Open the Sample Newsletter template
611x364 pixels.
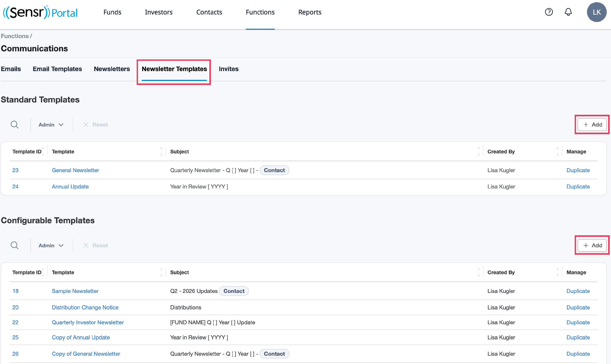point(75,291)
